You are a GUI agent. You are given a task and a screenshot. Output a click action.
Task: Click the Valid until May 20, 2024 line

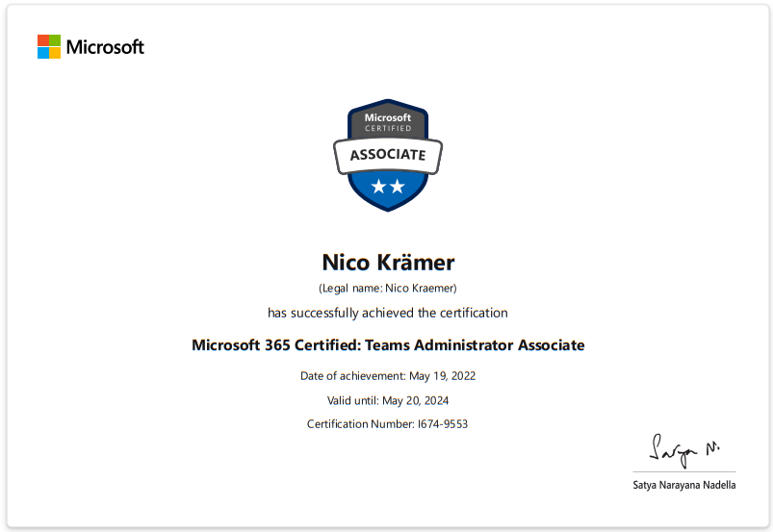388,400
